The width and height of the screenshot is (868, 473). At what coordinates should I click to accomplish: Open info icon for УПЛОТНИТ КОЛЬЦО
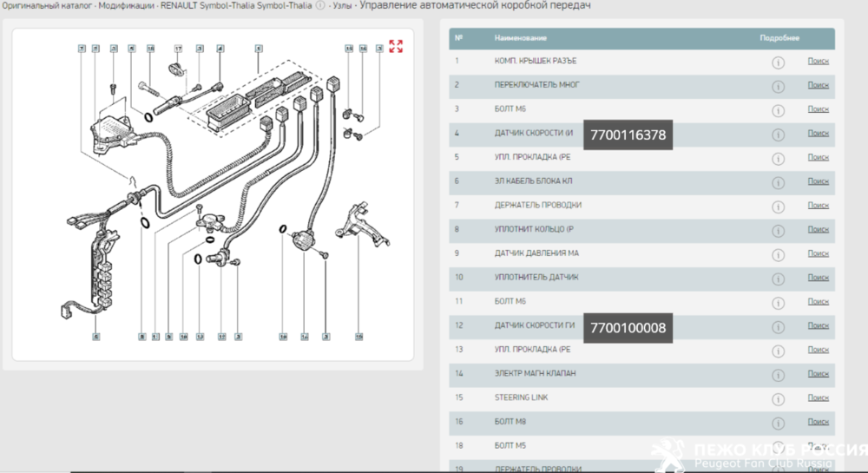tap(778, 231)
